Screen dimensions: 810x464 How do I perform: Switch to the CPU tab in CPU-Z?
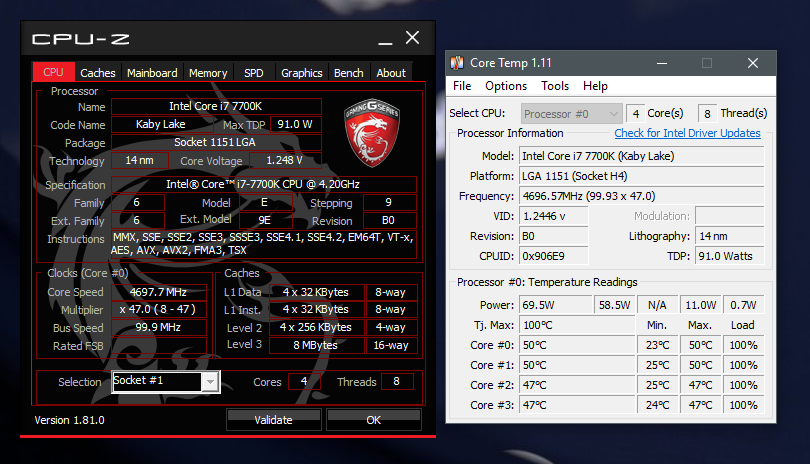pos(53,72)
